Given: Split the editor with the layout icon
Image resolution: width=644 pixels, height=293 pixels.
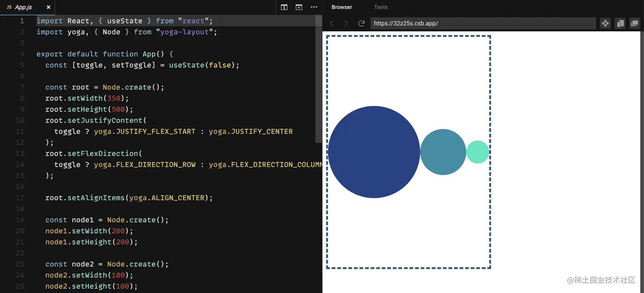Looking at the screenshot, I should tap(284, 7).
